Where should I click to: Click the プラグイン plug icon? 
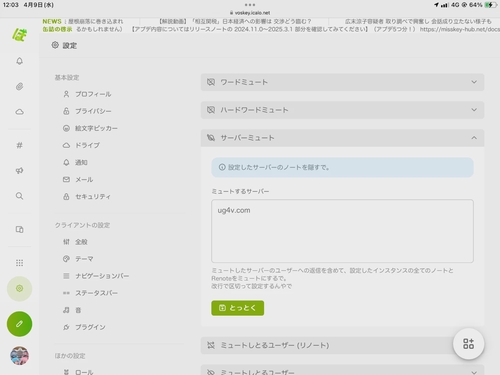click(66, 327)
